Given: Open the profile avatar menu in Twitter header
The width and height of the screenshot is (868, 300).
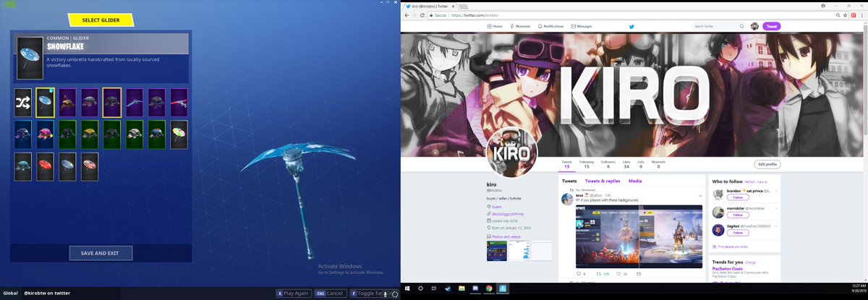Looking at the screenshot, I should (x=754, y=26).
